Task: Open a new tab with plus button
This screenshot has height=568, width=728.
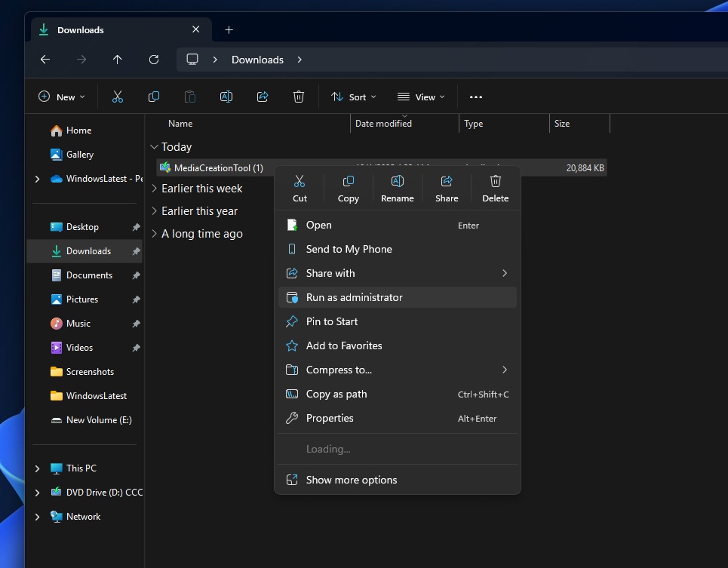Action: 229,30
